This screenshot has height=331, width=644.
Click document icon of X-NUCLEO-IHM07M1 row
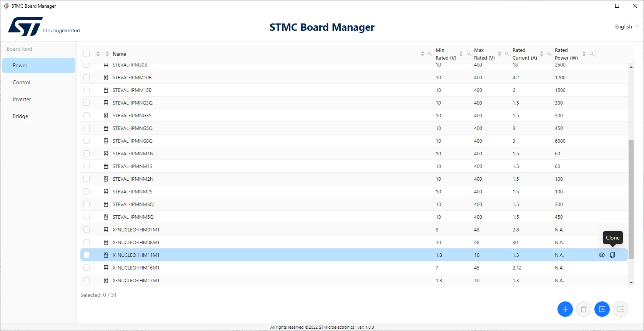pos(106,230)
